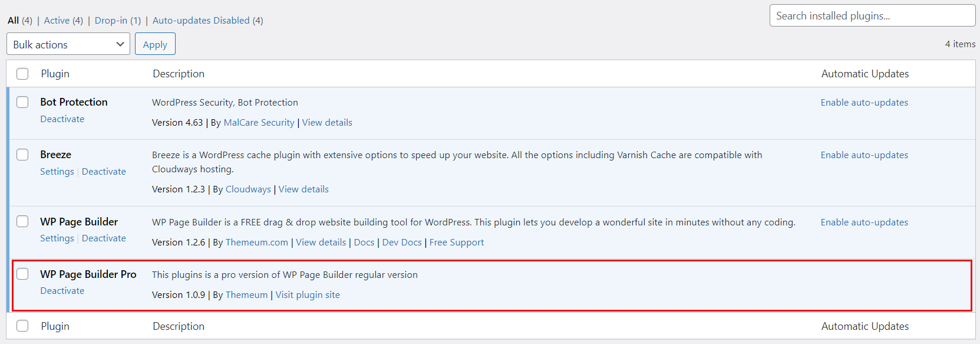
Task: Click 'Version 4.63' text
Action: point(177,123)
